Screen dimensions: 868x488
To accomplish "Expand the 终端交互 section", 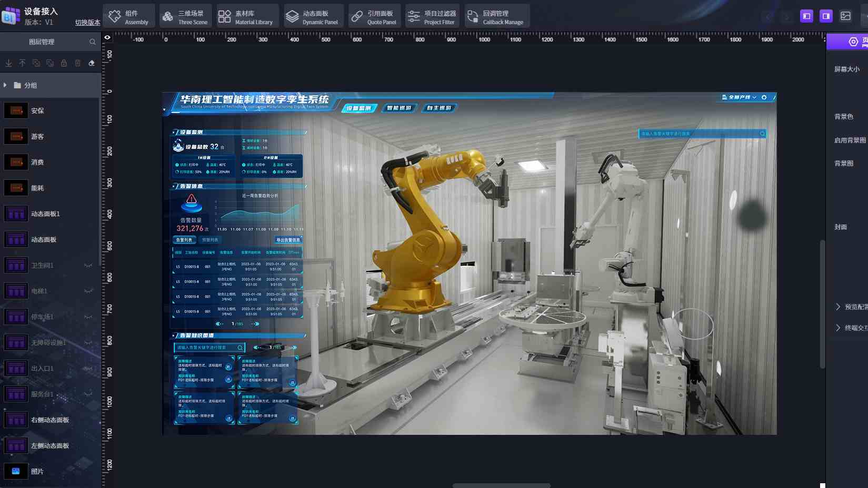I will pyautogui.click(x=838, y=328).
